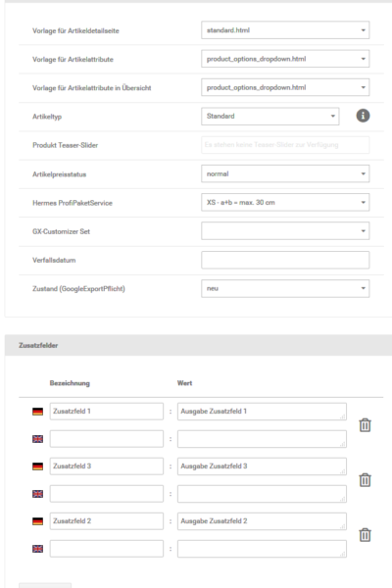Image resolution: width=392 pixels, height=588 pixels.
Task: Open the empty GX-Customizer Set dropdown
Action: [285, 231]
